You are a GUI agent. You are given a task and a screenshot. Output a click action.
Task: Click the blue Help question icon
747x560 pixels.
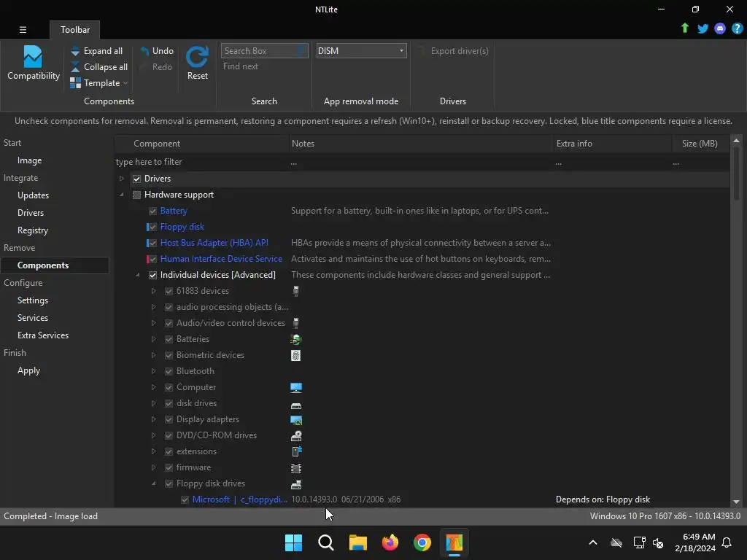point(737,28)
